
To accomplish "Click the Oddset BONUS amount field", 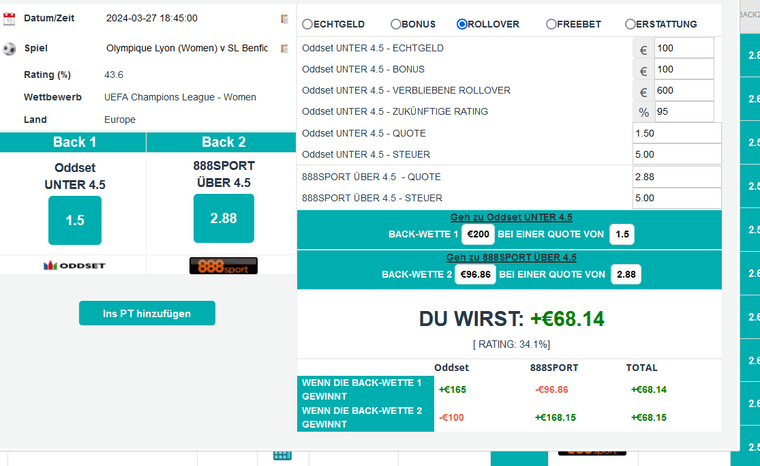I will click(683, 69).
